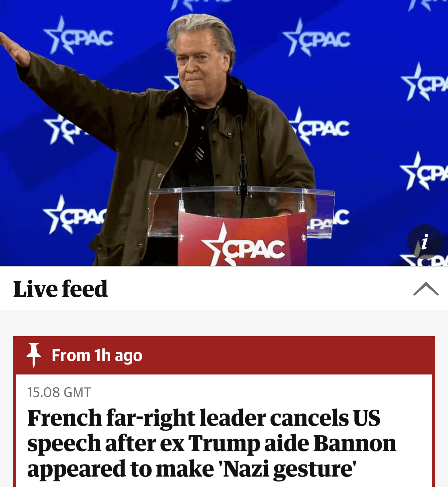Select the 'From 1h ago' label

coord(97,356)
